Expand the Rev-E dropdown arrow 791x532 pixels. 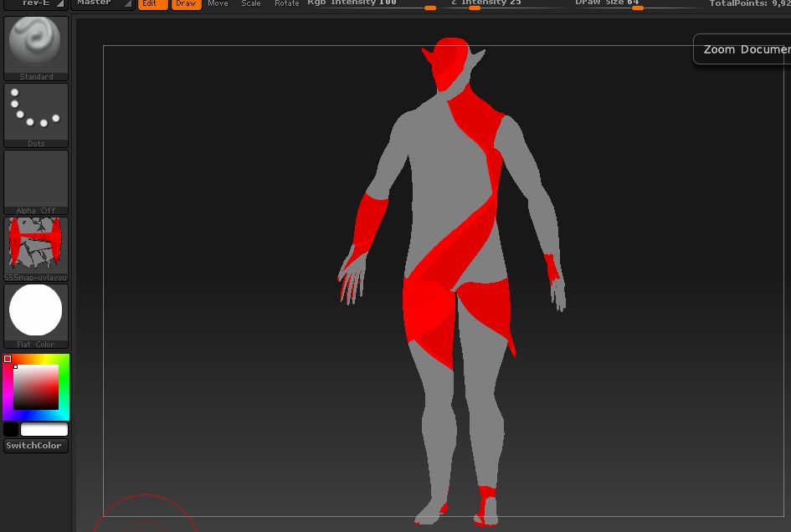click(60, 4)
